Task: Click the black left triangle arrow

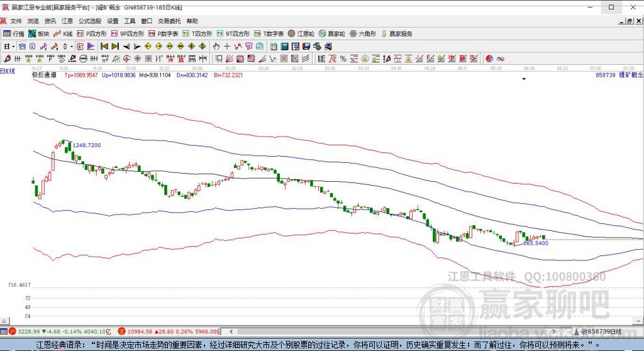Action: point(126,47)
